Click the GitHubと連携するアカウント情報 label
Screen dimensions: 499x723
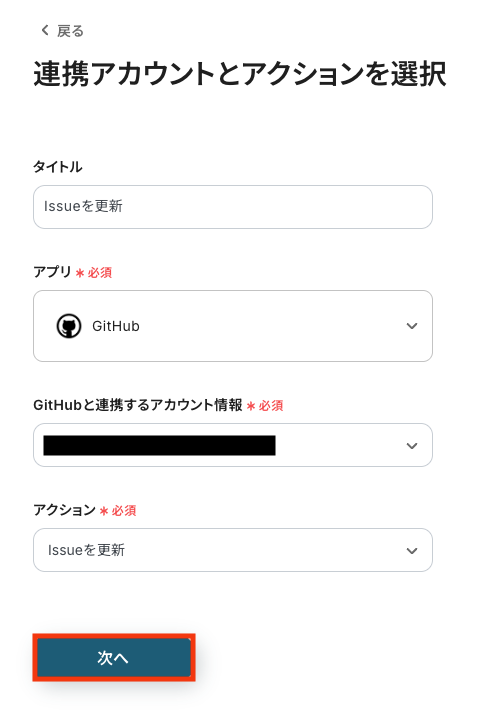(x=138, y=405)
